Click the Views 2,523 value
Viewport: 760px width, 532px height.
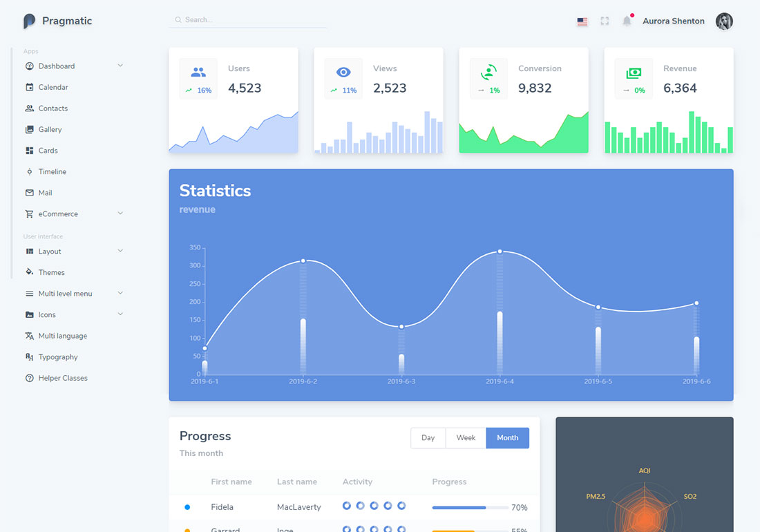tap(390, 88)
